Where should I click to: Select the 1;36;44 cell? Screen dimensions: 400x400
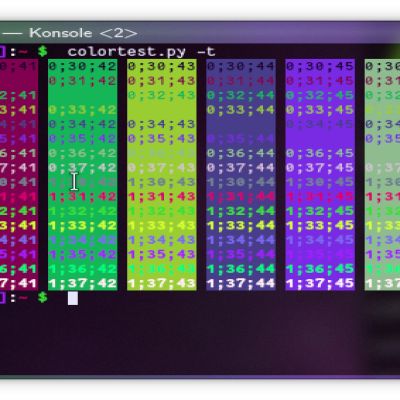(x=241, y=269)
